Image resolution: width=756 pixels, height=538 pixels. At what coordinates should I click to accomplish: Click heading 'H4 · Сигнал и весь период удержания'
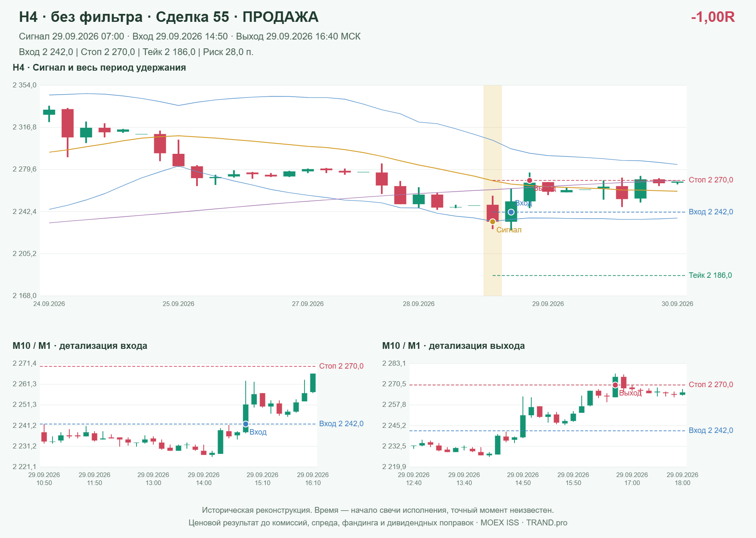(x=99, y=68)
